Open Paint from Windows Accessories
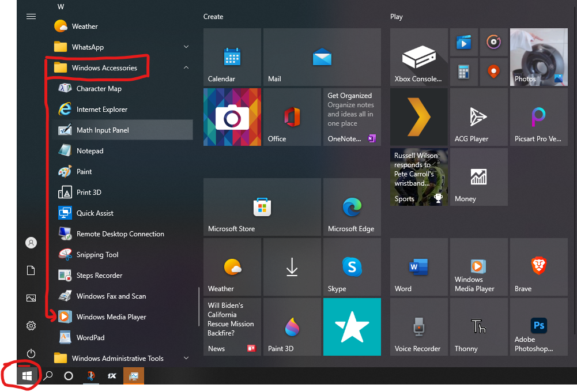This screenshot has width=577, height=392. point(122,172)
